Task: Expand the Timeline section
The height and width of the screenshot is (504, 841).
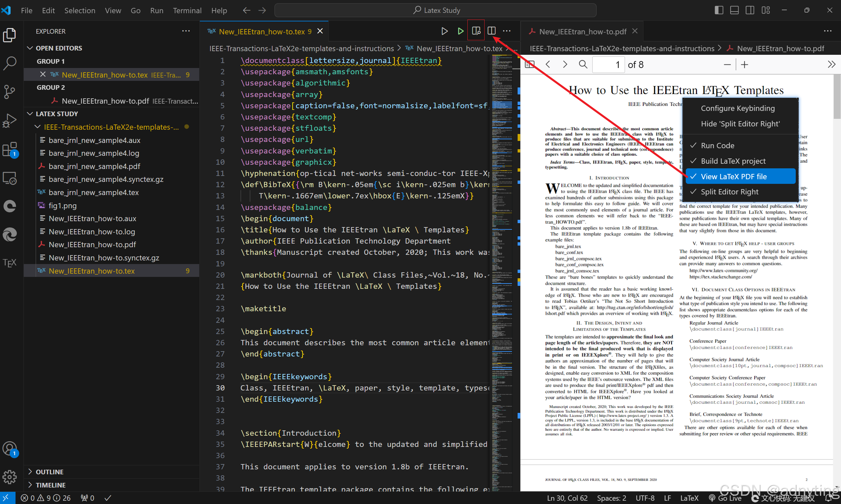Action: 111,485
